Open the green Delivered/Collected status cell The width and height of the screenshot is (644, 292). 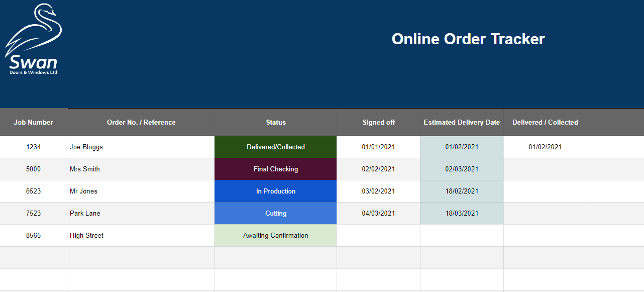[x=276, y=147]
